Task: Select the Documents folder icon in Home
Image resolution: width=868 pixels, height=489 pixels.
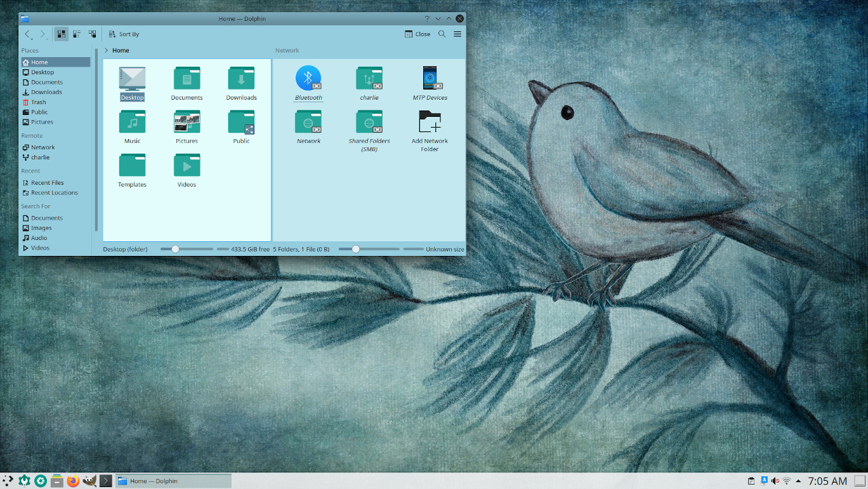Action: [187, 78]
